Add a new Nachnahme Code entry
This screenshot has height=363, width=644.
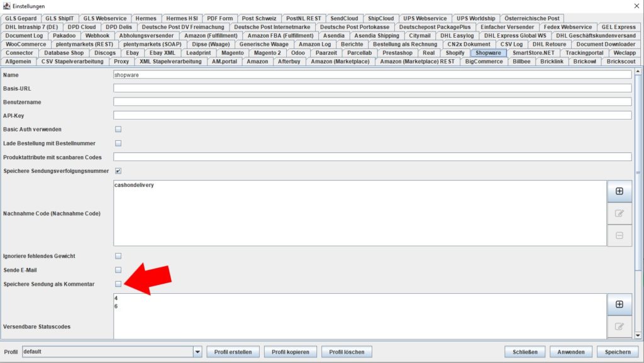tap(619, 191)
